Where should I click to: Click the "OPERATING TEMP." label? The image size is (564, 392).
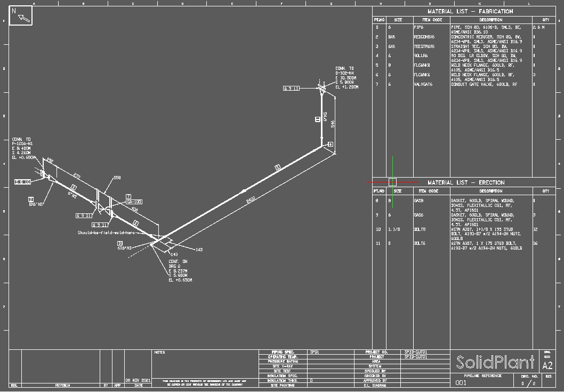[283, 357]
